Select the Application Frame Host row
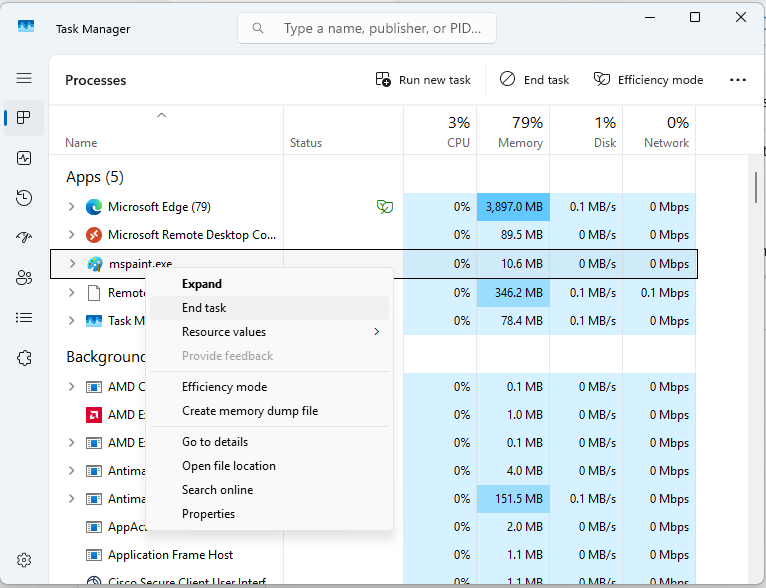Image resolution: width=766 pixels, height=588 pixels. tap(373, 555)
